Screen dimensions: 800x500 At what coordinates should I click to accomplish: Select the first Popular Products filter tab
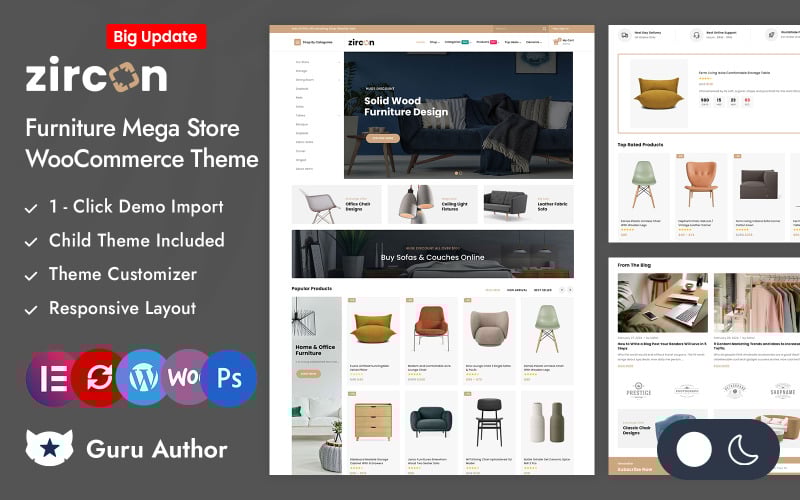[492, 290]
